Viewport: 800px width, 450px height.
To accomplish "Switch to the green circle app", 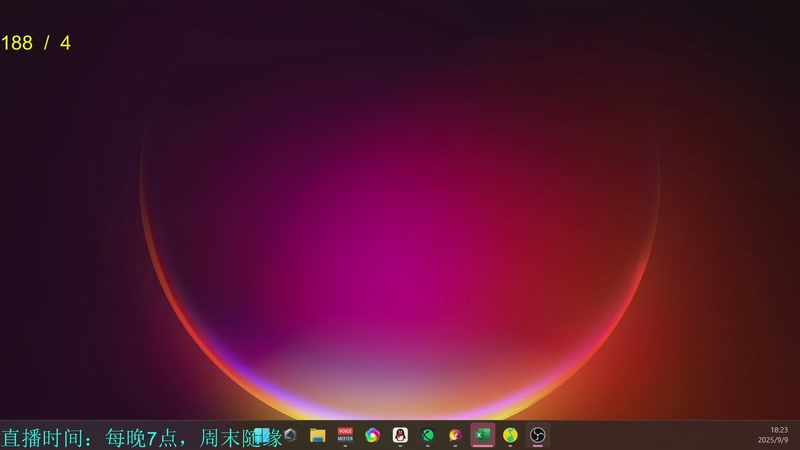I will [428, 435].
